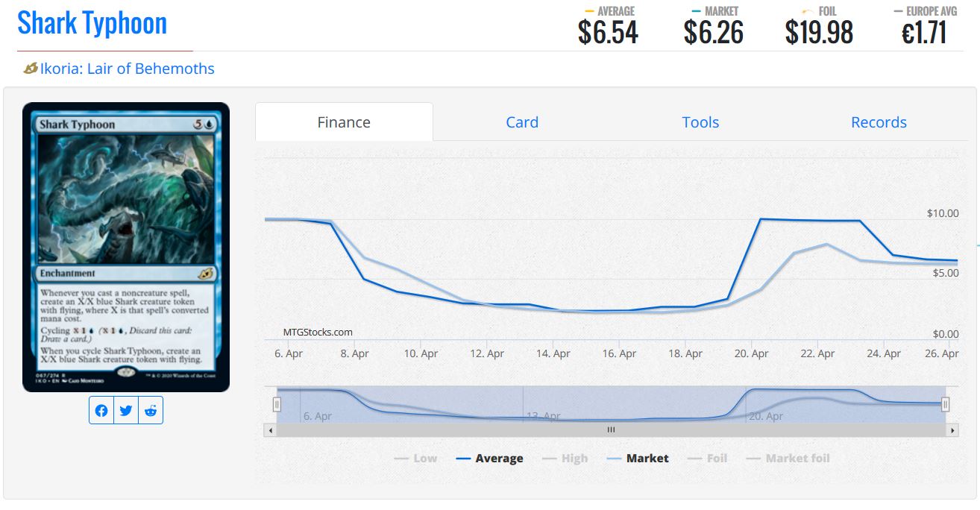Viewport: 980px width, 510px height.
Task: Toggle the Low price series
Action: point(415,459)
